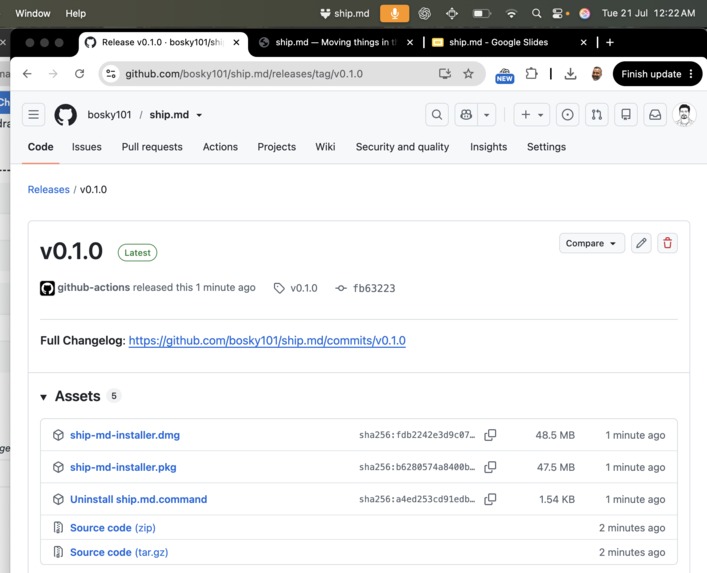
Task: Open the repositories icon in header
Action: [626, 115]
